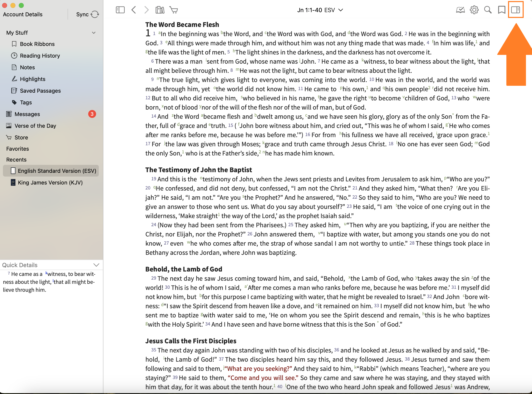Open Reading History in sidebar
This screenshot has height=394, width=532.
pyautogui.click(x=40, y=56)
